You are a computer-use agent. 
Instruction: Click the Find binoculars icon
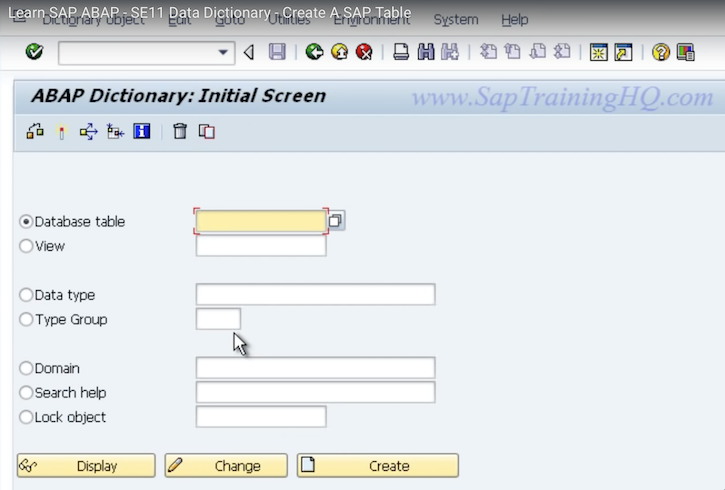(x=426, y=52)
